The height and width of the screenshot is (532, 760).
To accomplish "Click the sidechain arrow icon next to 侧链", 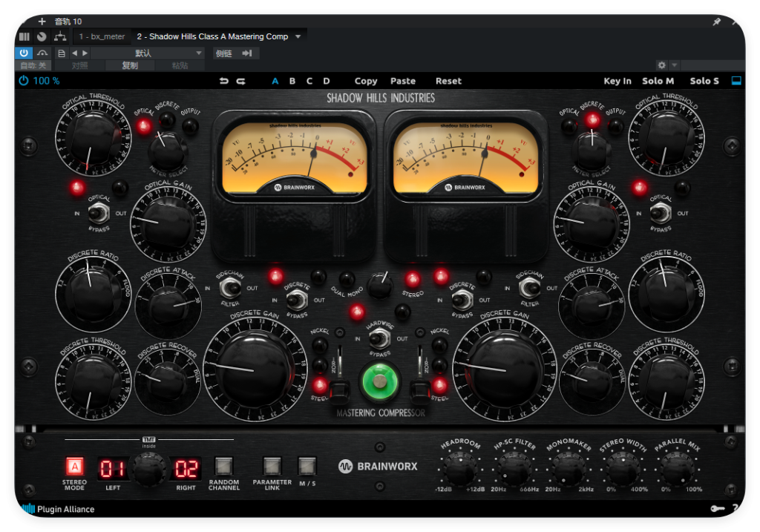I will coord(247,53).
